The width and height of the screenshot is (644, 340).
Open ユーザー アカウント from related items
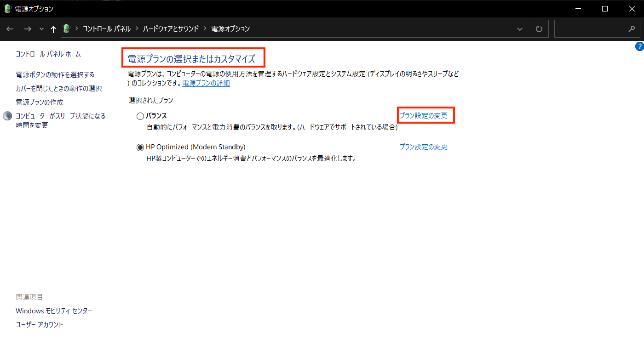[x=40, y=324]
